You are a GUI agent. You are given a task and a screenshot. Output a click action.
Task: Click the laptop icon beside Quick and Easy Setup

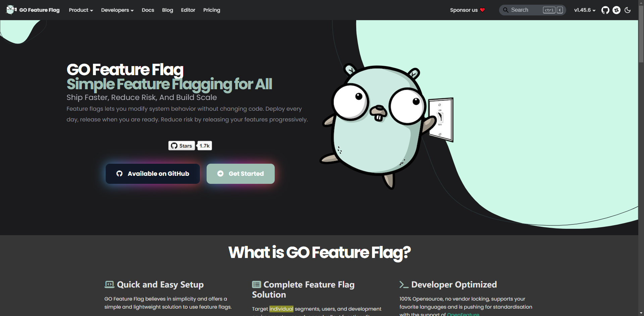coord(109,284)
